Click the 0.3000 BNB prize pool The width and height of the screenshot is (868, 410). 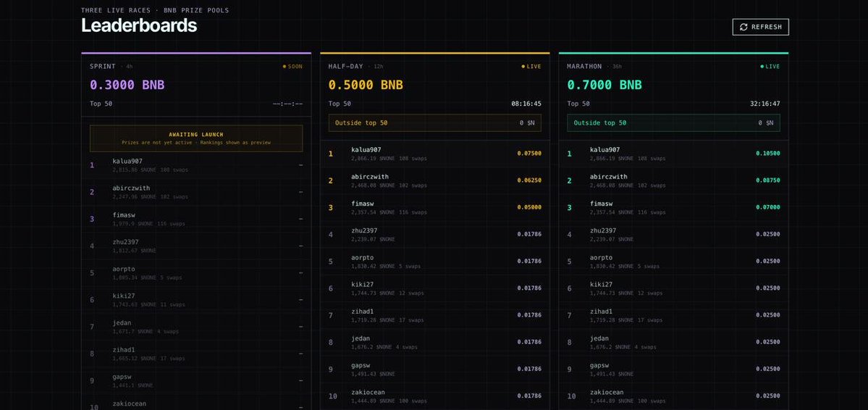(x=127, y=85)
